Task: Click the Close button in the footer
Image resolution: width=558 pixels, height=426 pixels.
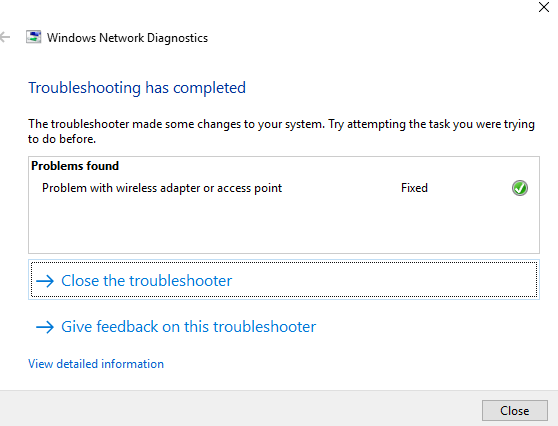Action: point(515,410)
